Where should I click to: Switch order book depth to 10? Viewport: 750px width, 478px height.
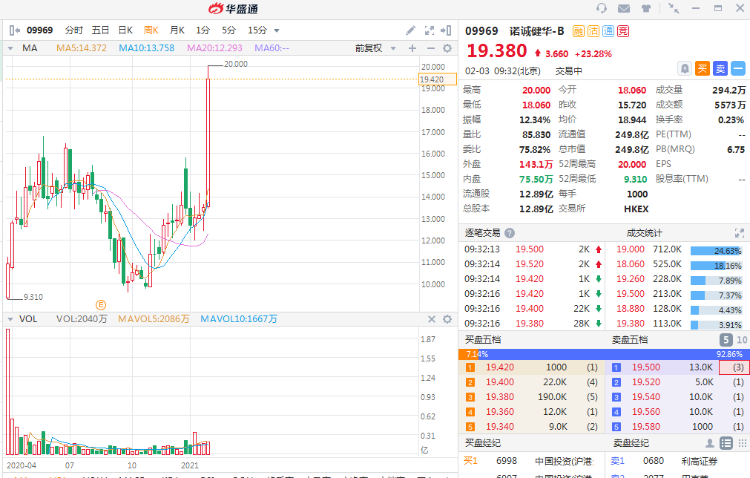coord(741,340)
